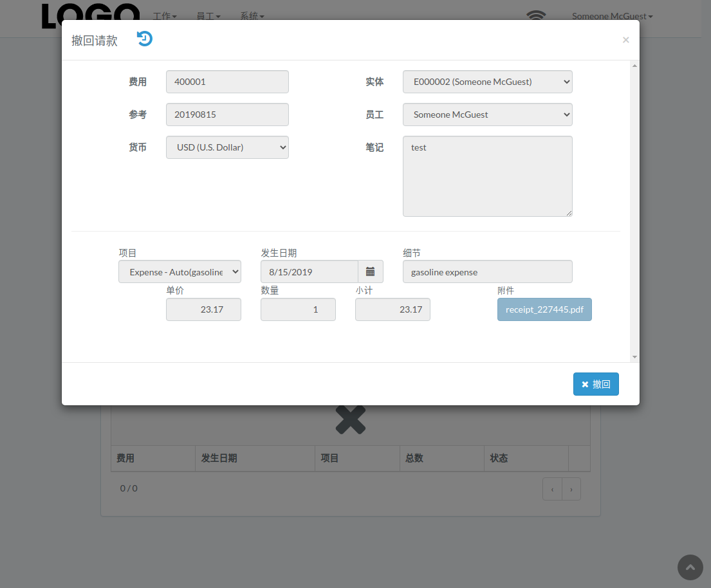711x588 pixels.
Task: Click the dialog scrollbar up arrow
Action: click(x=634, y=66)
